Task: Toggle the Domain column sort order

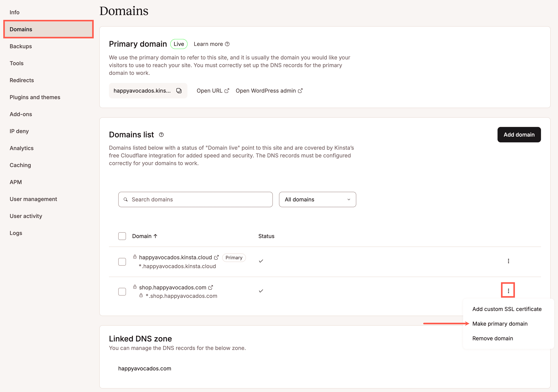Action: coord(156,236)
